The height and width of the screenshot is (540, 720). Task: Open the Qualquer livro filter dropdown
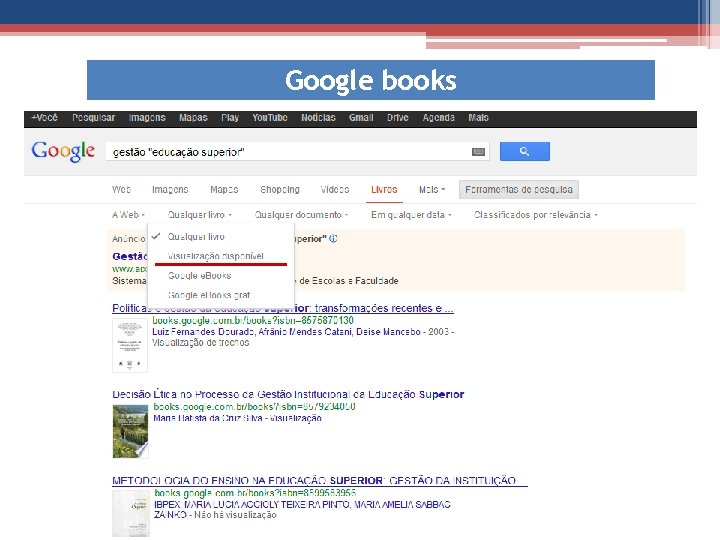tap(200, 214)
